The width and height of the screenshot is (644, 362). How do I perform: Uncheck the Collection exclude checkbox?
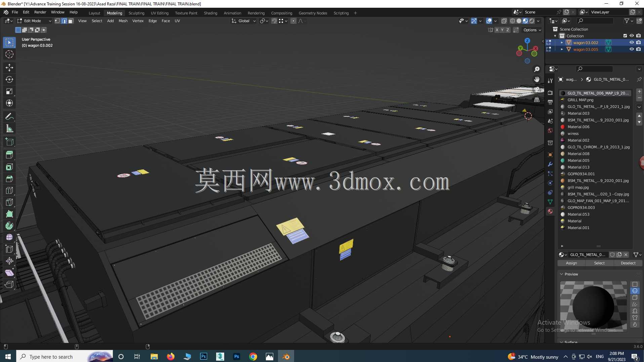pyautogui.click(x=625, y=36)
